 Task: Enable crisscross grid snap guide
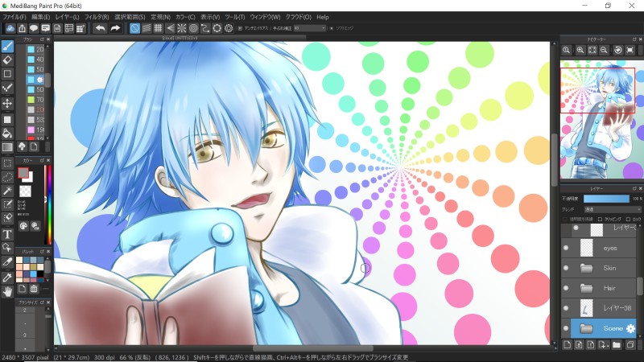click(158, 28)
